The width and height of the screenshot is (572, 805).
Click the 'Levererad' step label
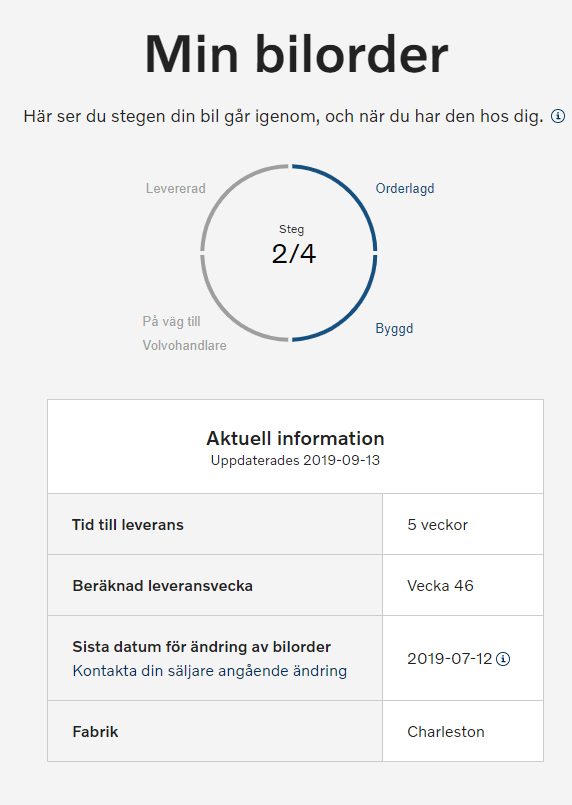click(x=176, y=188)
